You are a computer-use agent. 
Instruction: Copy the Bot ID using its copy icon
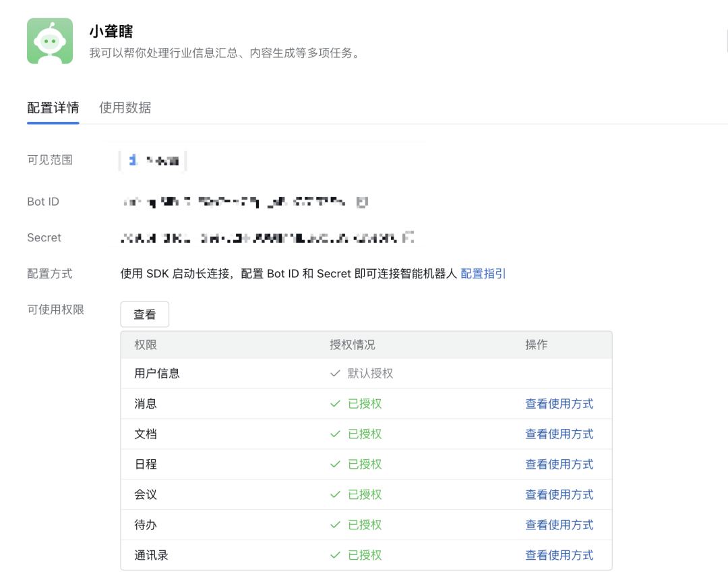(x=363, y=201)
